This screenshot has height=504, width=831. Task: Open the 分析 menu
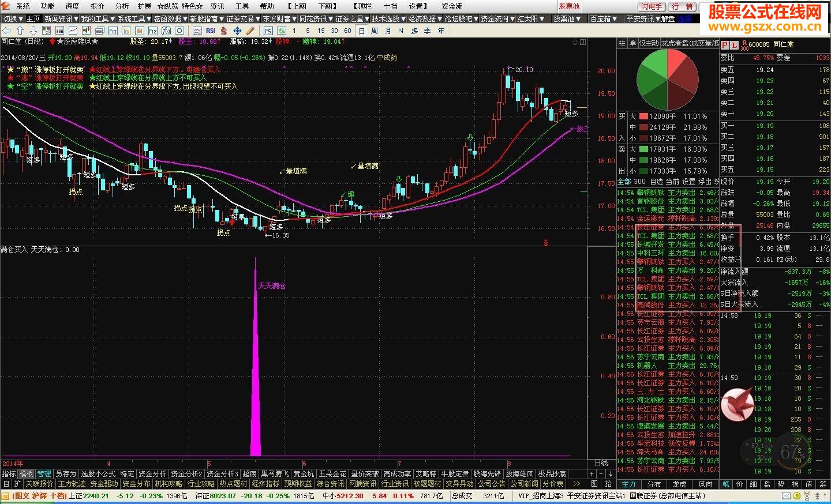pos(122,6)
